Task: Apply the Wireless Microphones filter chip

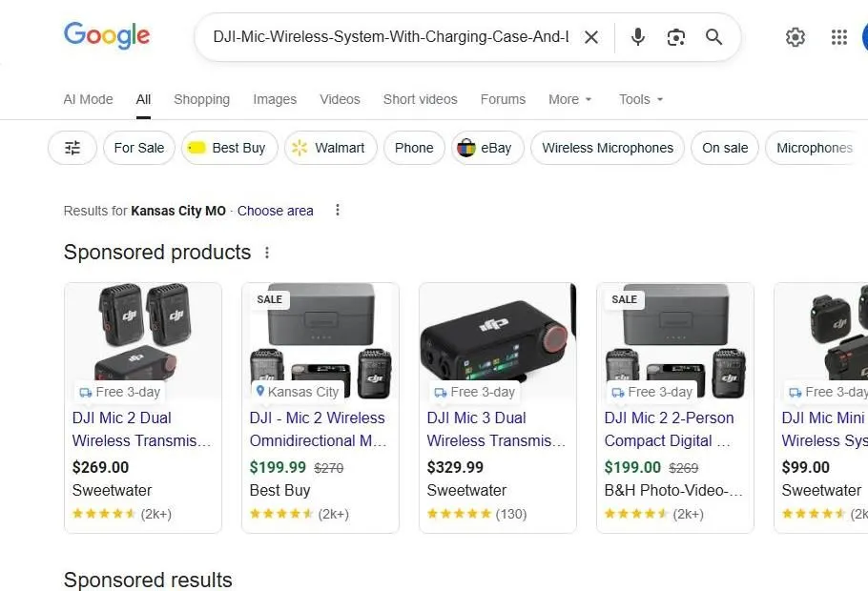Action: (607, 148)
